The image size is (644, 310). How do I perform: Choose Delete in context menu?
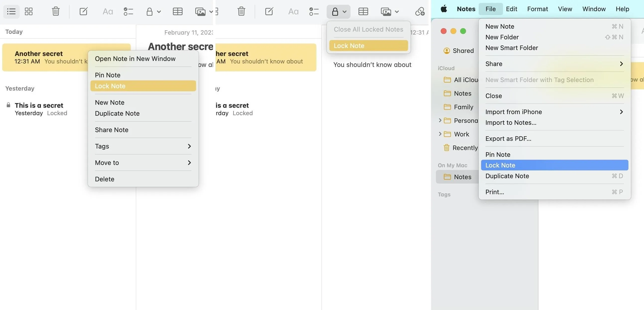[x=143, y=179]
